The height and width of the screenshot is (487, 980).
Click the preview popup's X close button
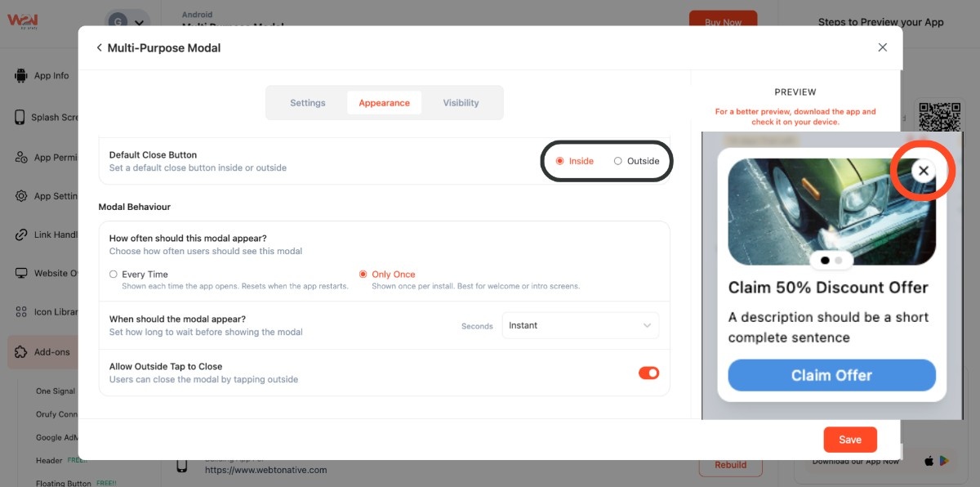point(924,171)
